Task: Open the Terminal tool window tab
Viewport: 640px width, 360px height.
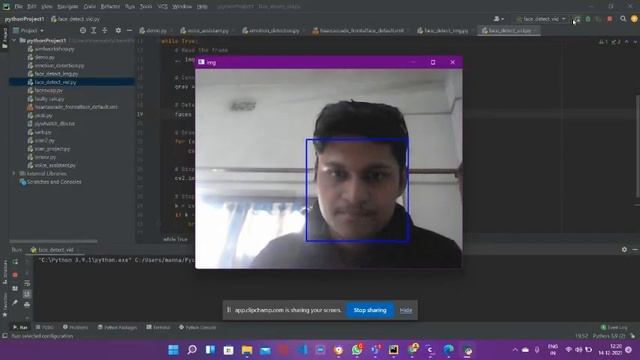Action: click(158, 327)
